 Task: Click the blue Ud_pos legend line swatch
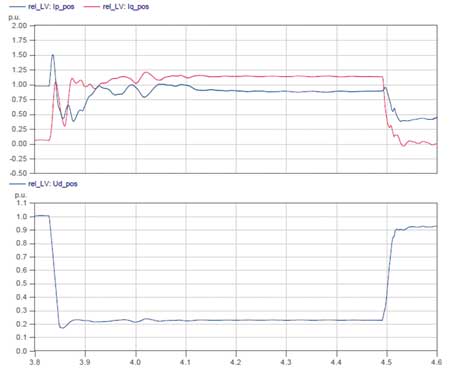(x=17, y=184)
